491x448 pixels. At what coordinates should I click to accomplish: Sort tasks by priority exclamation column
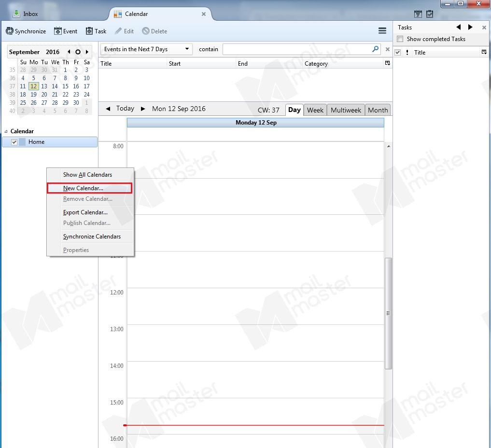click(407, 52)
